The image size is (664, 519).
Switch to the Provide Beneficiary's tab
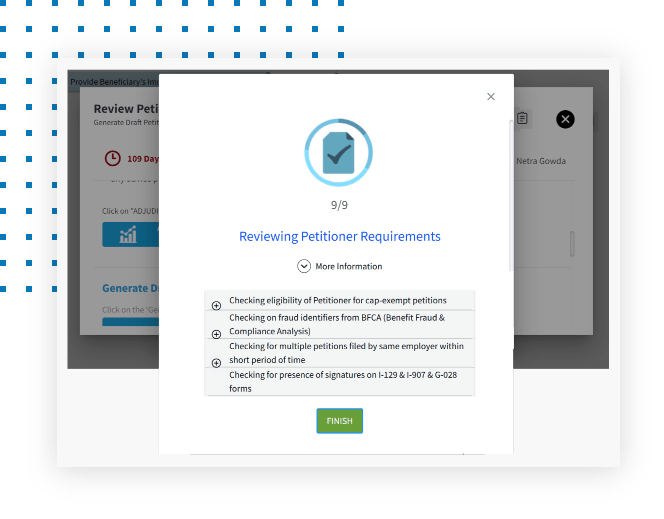click(x=114, y=82)
